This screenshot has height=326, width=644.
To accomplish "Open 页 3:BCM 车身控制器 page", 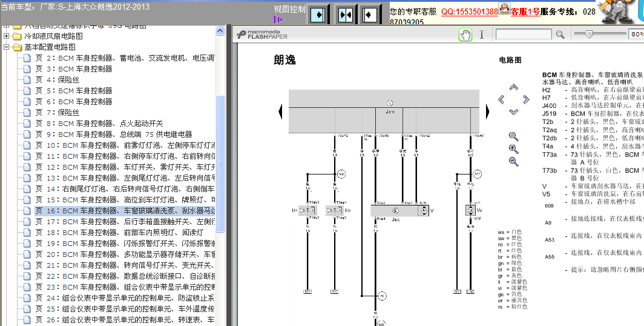I will point(73,69).
